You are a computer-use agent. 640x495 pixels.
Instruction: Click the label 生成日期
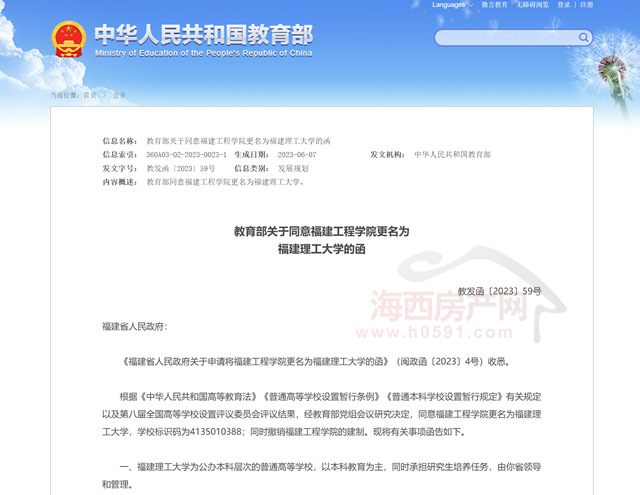[x=251, y=155]
